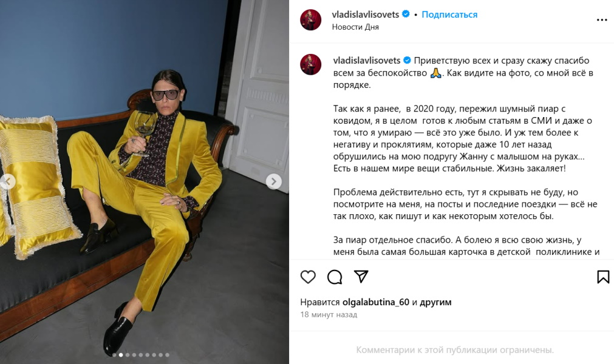
Task: View other likers via другим
Action: (435, 302)
